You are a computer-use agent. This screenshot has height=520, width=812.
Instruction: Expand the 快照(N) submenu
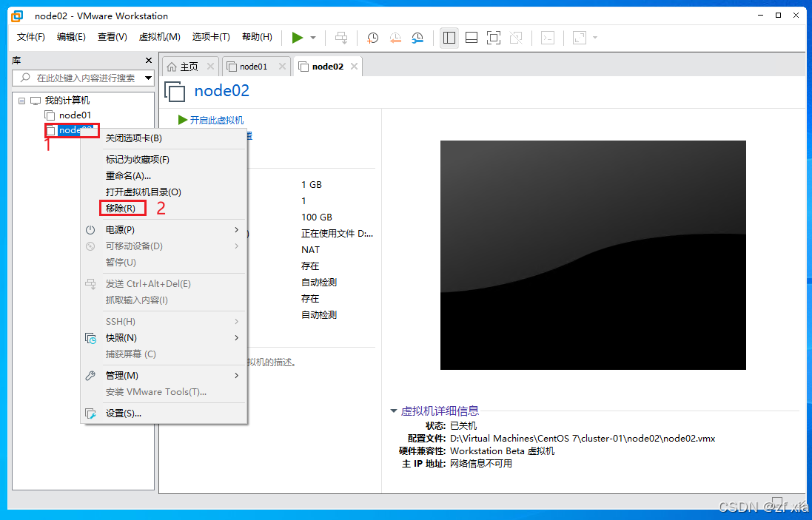click(x=164, y=338)
